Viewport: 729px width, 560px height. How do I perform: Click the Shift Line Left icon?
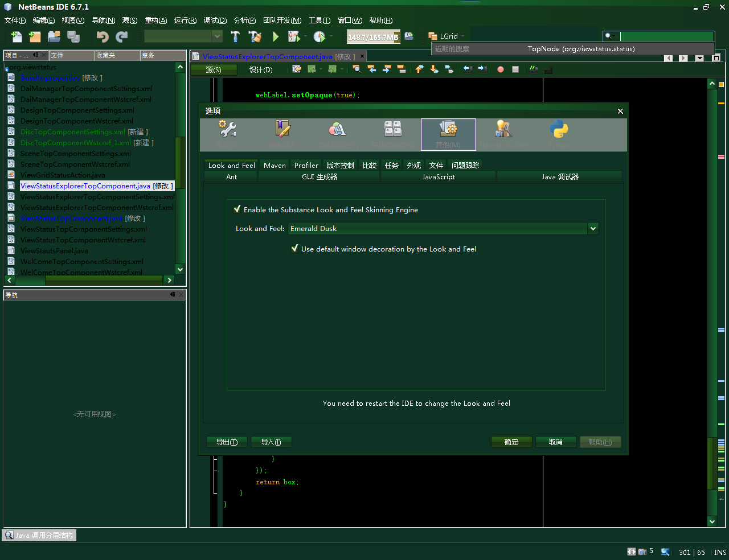click(x=468, y=69)
